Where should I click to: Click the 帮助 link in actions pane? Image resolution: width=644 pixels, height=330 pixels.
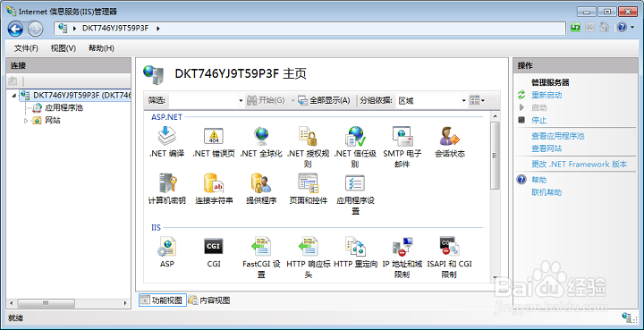point(539,180)
